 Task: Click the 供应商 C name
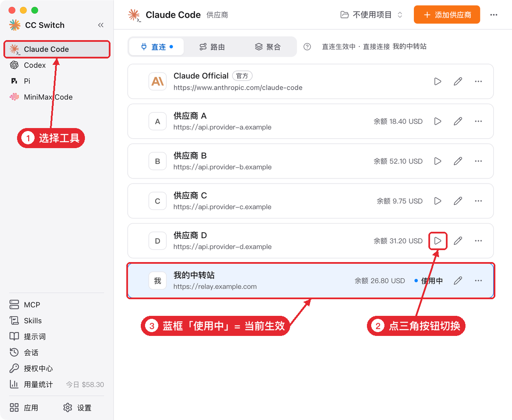(190, 195)
